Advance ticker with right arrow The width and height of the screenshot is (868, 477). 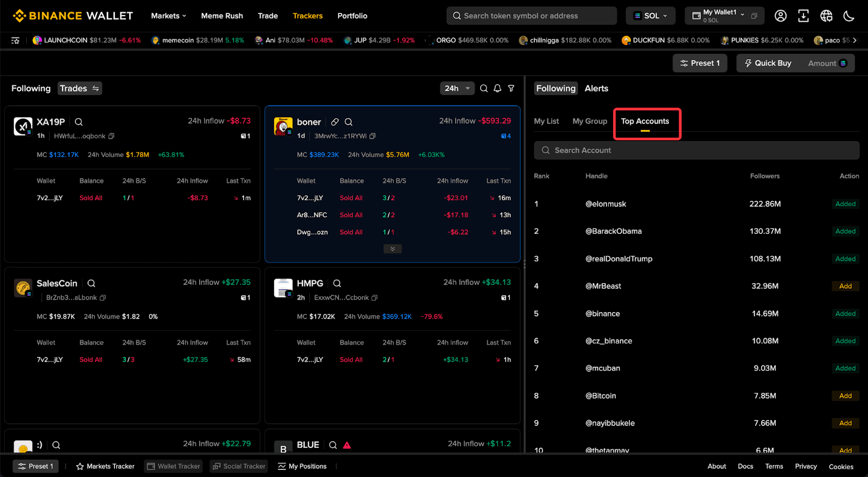pos(854,40)
